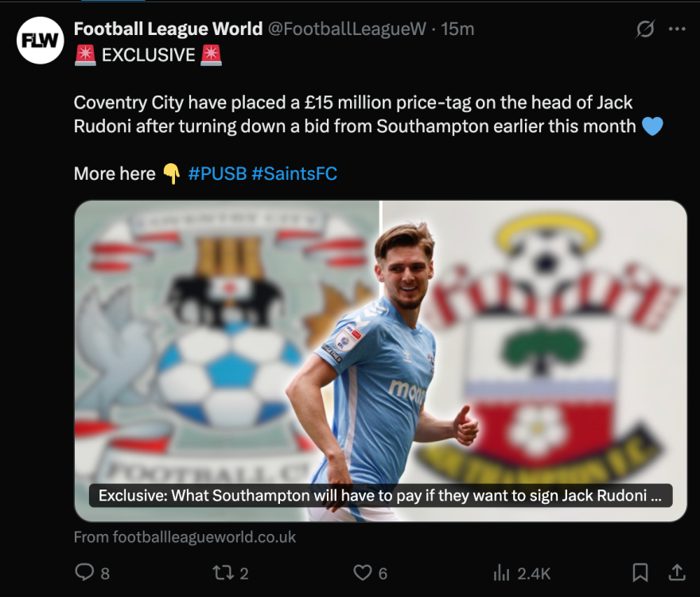Image resolution: width=700 pixels, height=597 pixels.
Task: Open the share arrow menu
Action: [677, 572]
